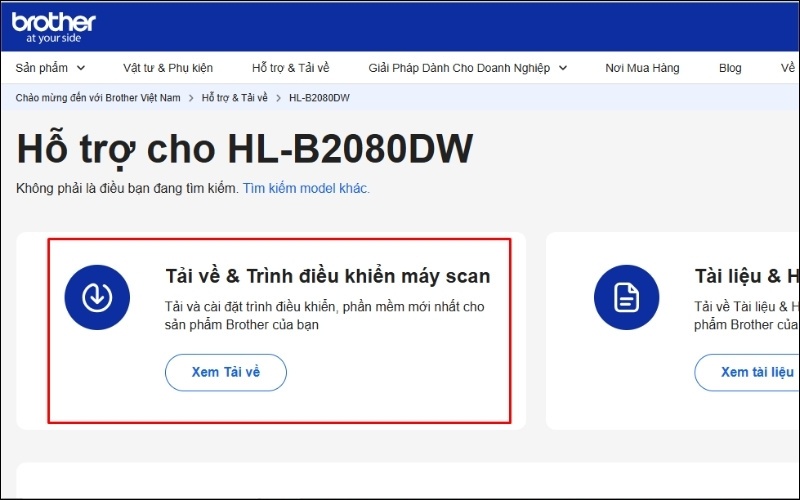
Task: Click the Hỗ trợ & Tải về breadcrumb
Action: coord(235,97)
